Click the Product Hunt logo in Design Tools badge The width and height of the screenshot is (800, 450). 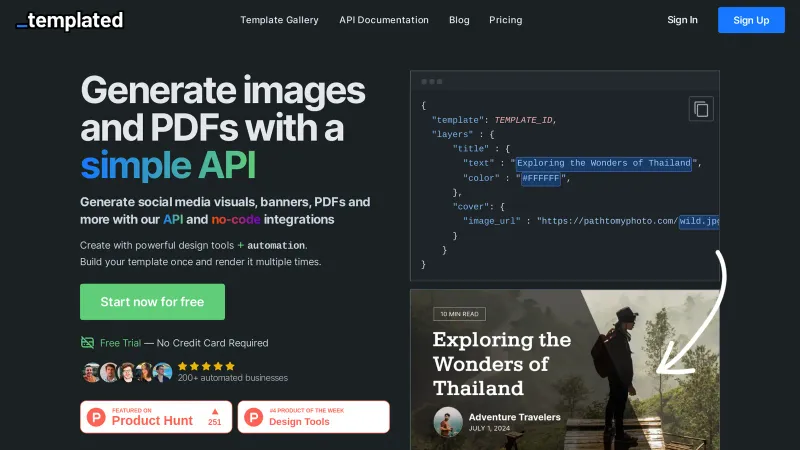[253, 417]
